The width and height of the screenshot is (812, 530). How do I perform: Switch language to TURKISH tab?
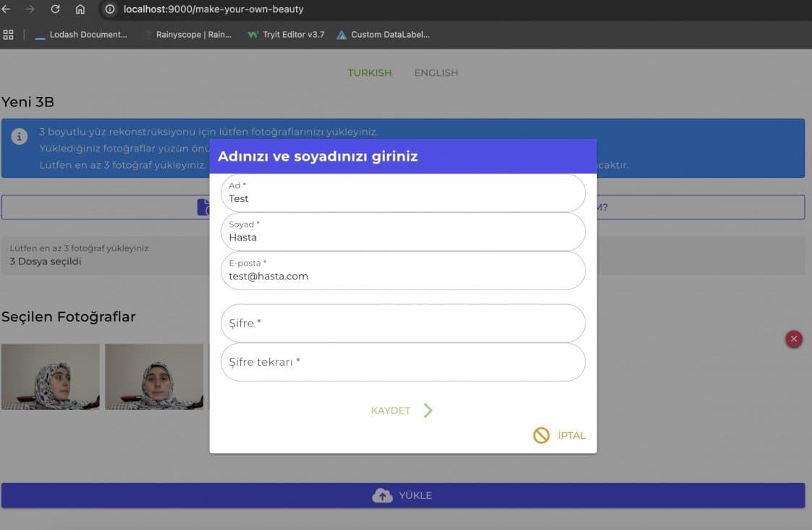coord(369,73)
